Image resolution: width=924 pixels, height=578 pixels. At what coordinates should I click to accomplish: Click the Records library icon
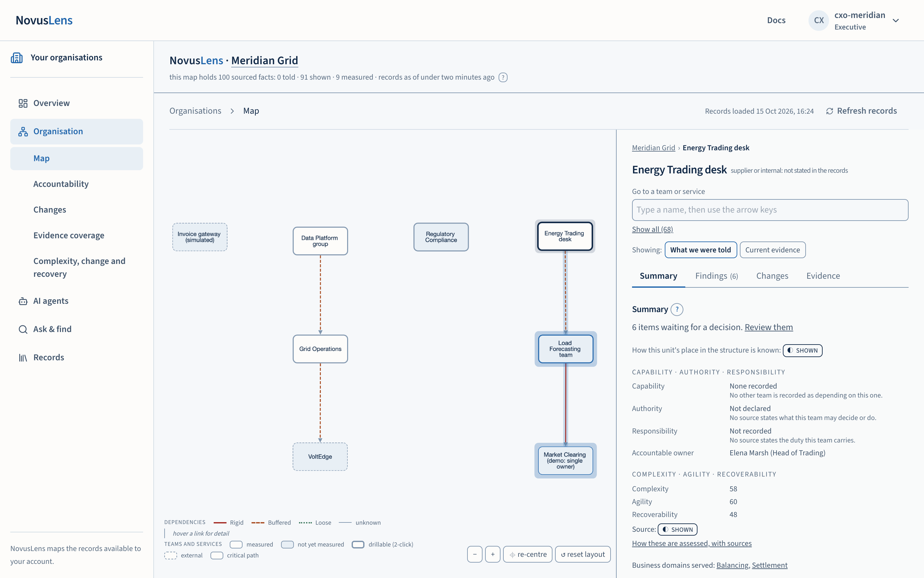pyautogui.click(x=23, y=357)
